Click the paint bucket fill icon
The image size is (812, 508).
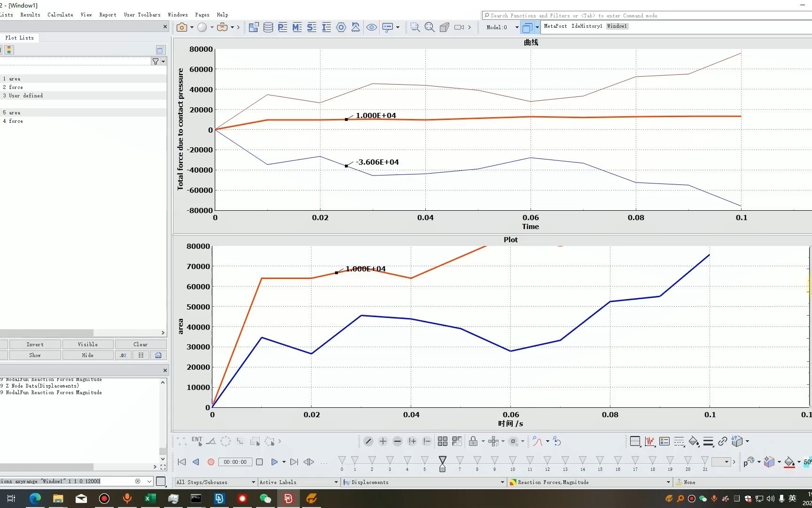694,441
